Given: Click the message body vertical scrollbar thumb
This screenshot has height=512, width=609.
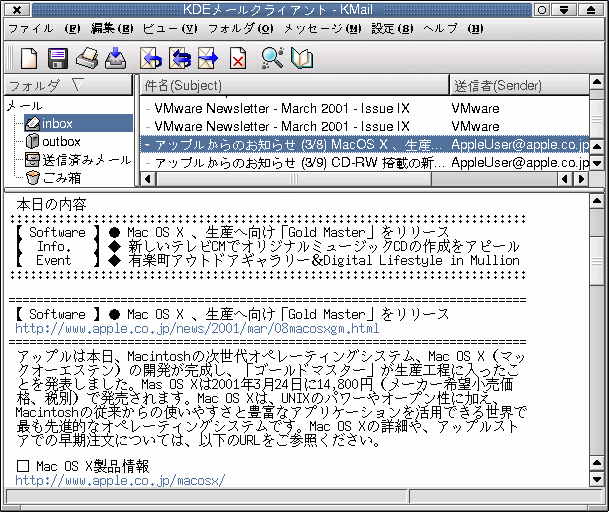Looking at the screenshot, I should [597, 262].
